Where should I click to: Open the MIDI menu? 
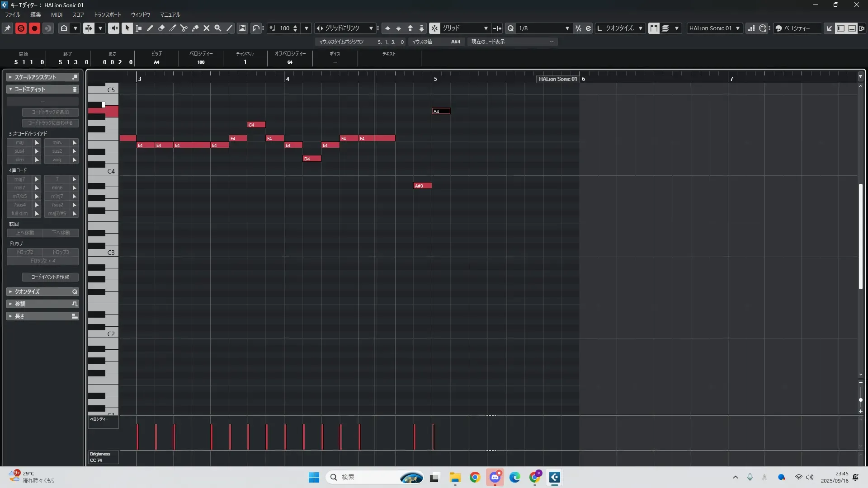click(x=57, y=14)
